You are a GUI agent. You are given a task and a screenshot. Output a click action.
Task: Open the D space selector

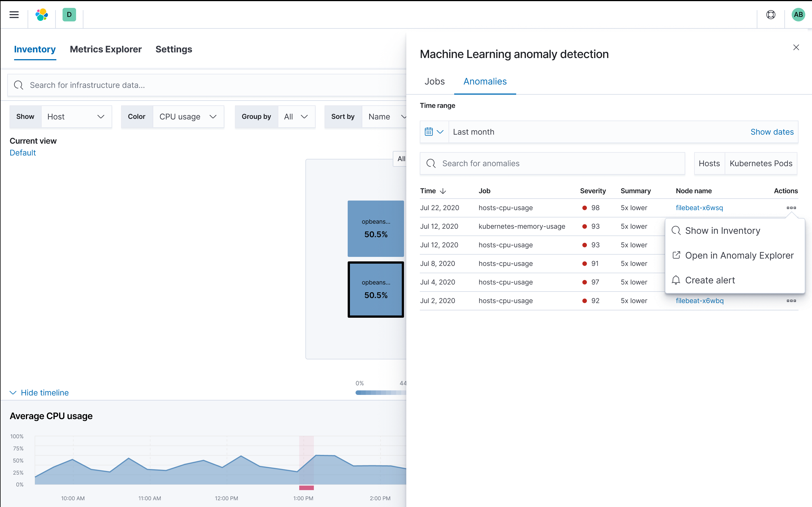69,14
